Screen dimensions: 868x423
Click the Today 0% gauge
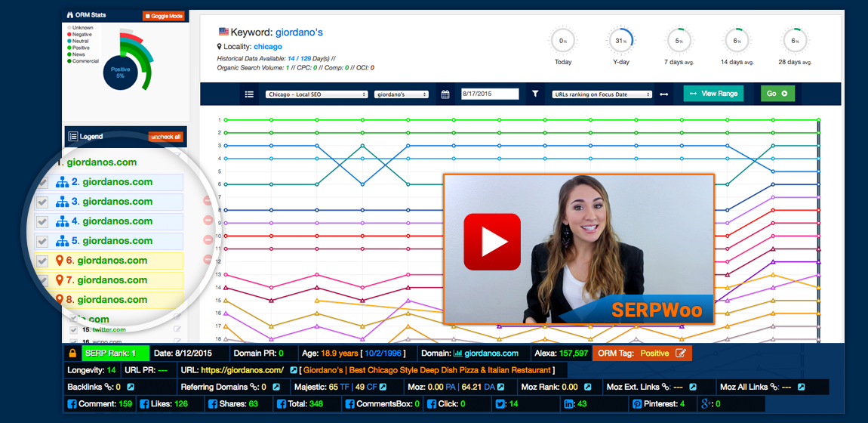coord(563,41)
